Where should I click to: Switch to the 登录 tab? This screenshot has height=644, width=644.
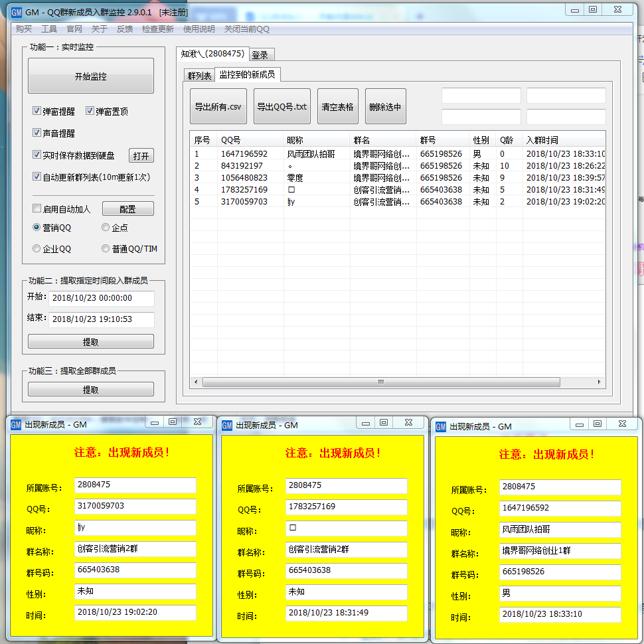(260, 55)
